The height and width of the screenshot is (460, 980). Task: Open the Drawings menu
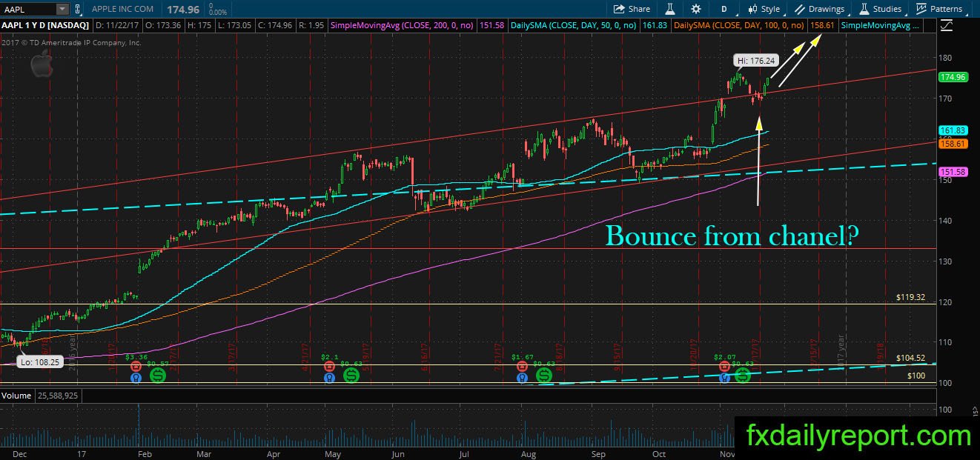[x=819, y=9]
